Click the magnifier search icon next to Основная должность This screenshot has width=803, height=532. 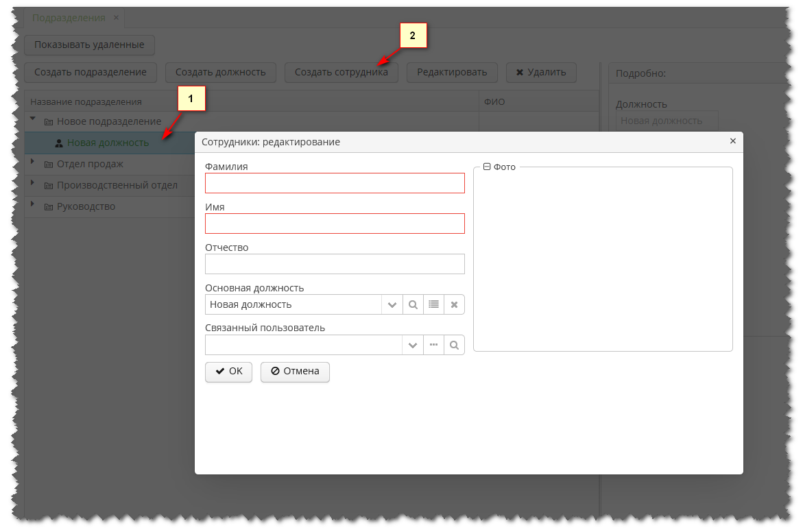pos(413,304)
